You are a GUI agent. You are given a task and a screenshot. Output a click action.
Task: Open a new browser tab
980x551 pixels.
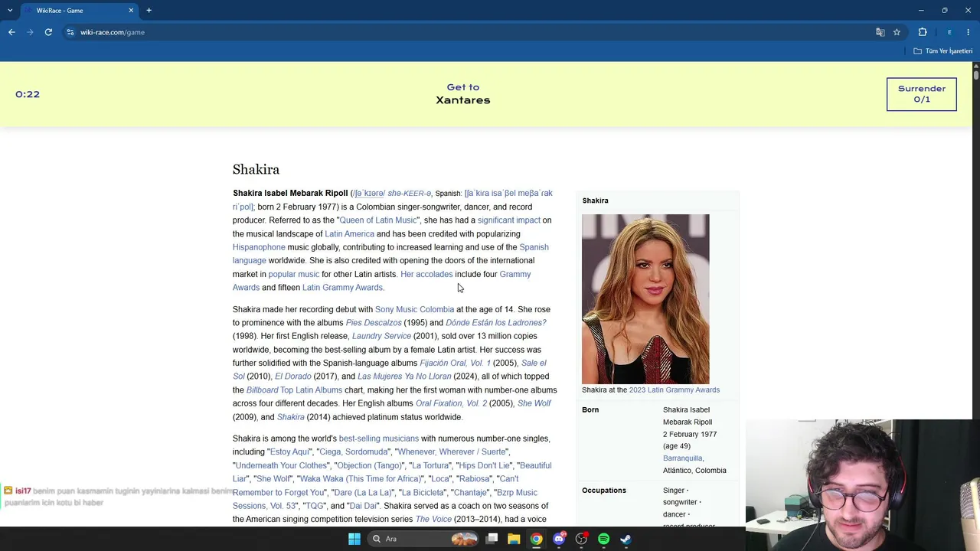click(149, 11)
